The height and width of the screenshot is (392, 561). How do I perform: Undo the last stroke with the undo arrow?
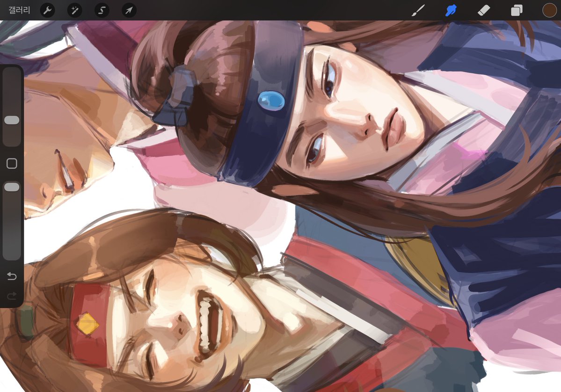click(x=12, y=276)
